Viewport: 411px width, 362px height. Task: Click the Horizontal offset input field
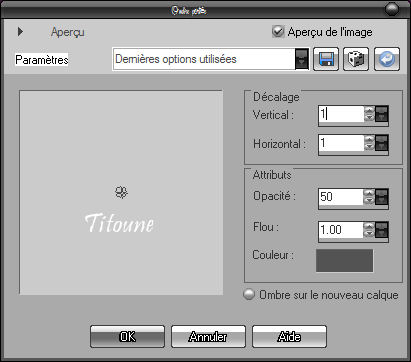tap(341, 143)
